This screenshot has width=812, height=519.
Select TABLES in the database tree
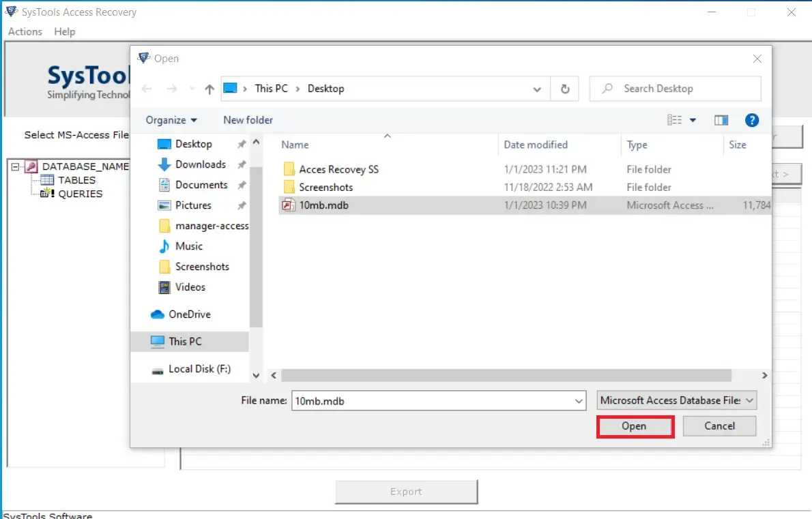pos(76,180)
